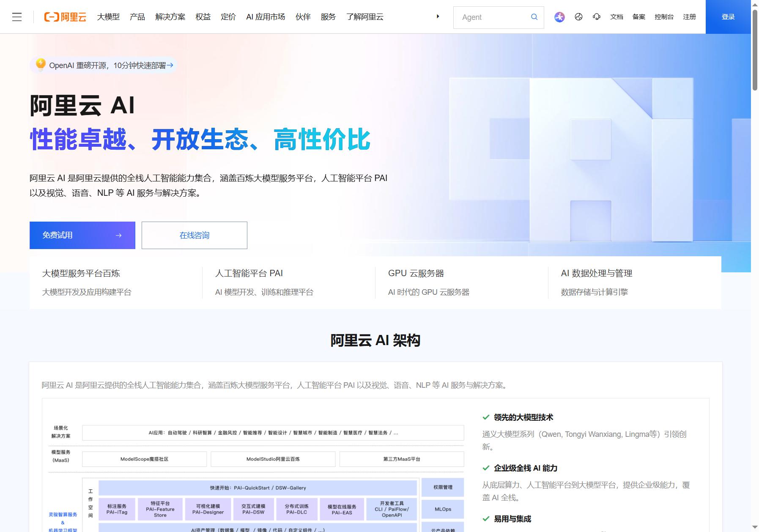The image size is (759, 532).
Task: Click the page vertical scrollbar thumb
Action: coord(755,49)
